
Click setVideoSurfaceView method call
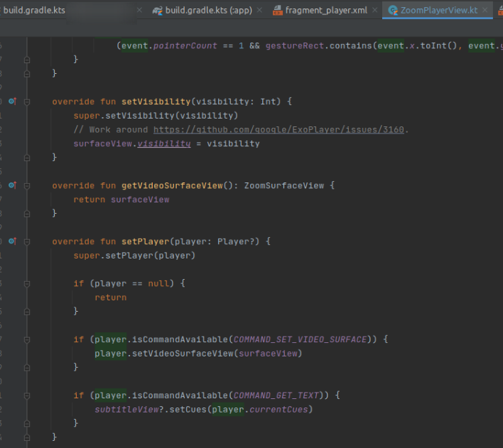pyautogui.click(x=183, y=354)
